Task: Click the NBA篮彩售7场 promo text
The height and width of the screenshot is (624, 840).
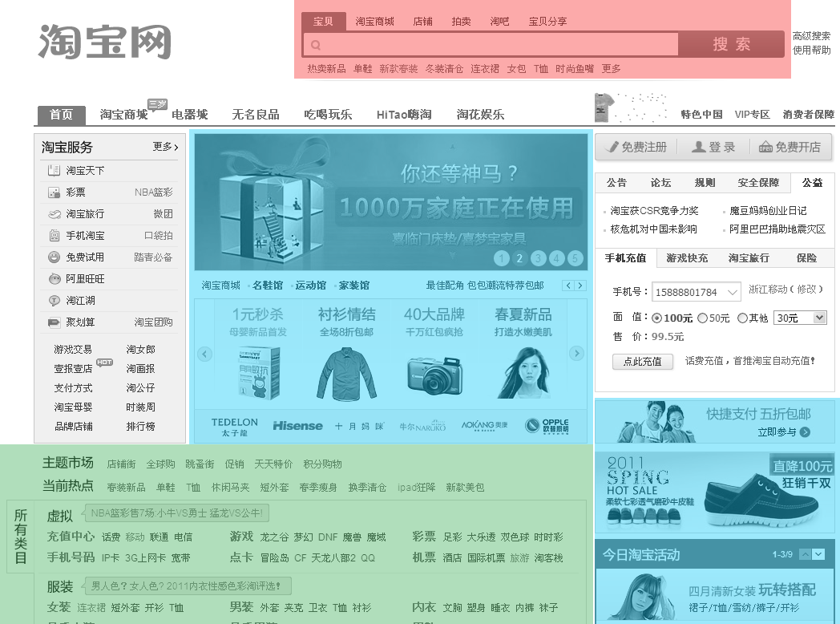Action: pyautogui.click(x=177, y=513)
